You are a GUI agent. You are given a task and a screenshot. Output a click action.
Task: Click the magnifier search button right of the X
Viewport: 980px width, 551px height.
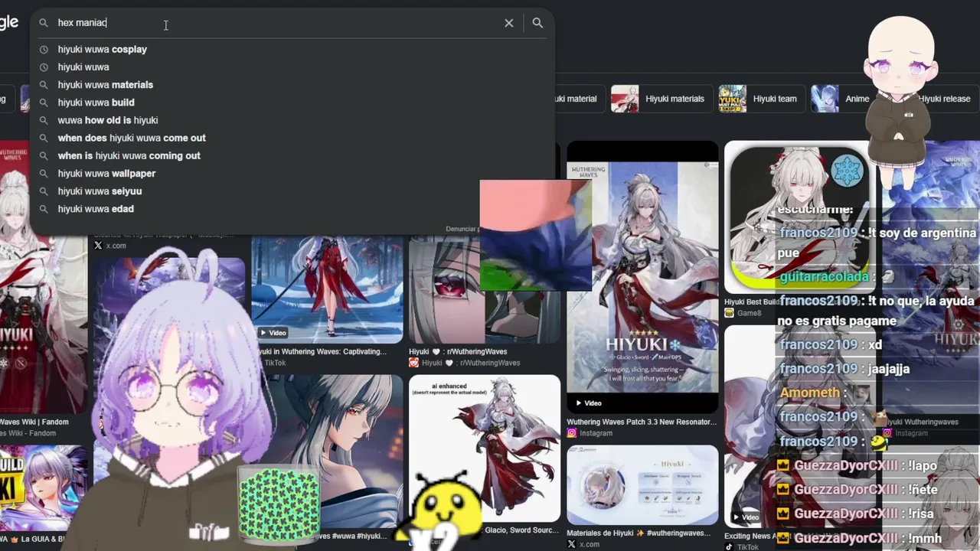point(537,23)
